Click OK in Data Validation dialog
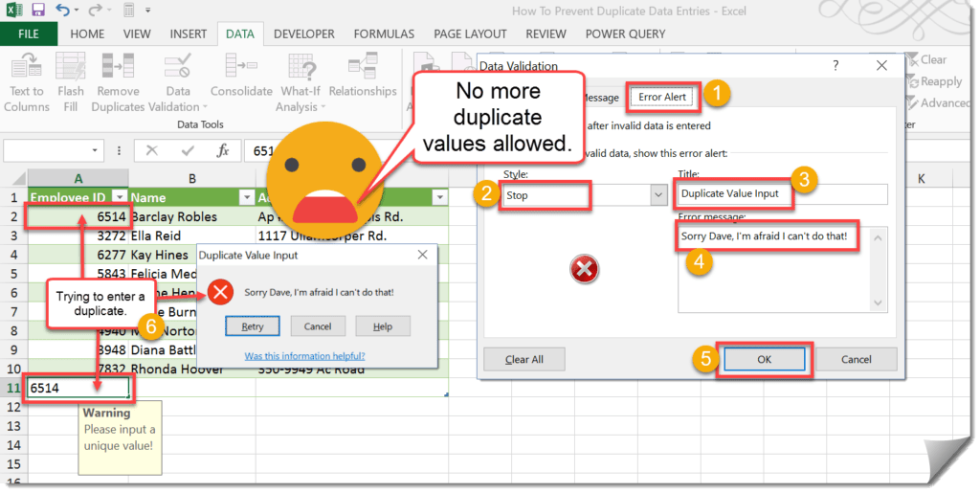Viewport: 980px width, 493px height. 764,359
